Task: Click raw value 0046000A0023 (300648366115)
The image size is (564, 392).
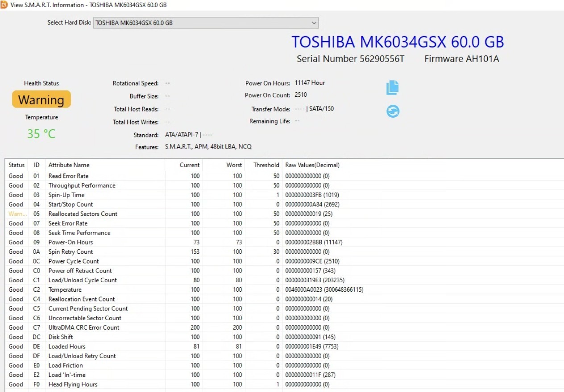Action: (x=324, y=289)
